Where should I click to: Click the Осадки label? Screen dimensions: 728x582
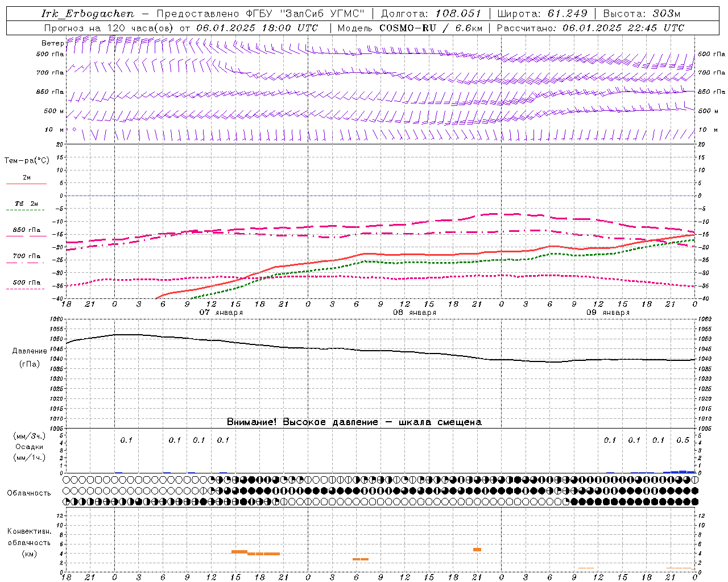pos(30,447)
